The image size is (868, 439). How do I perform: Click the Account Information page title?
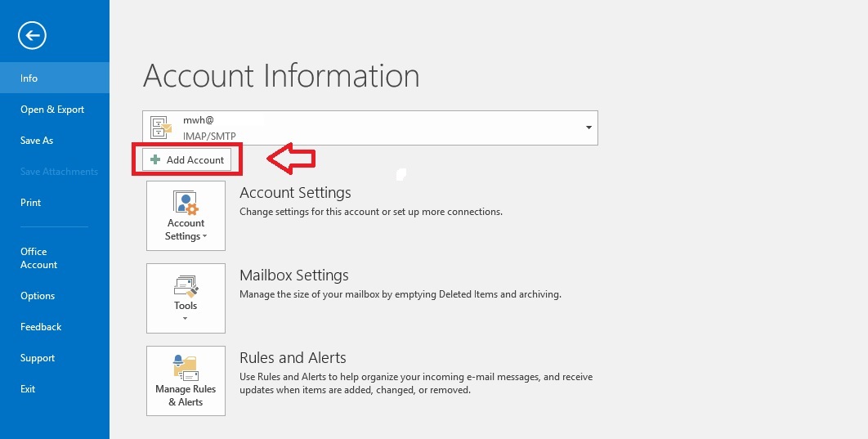281,75
